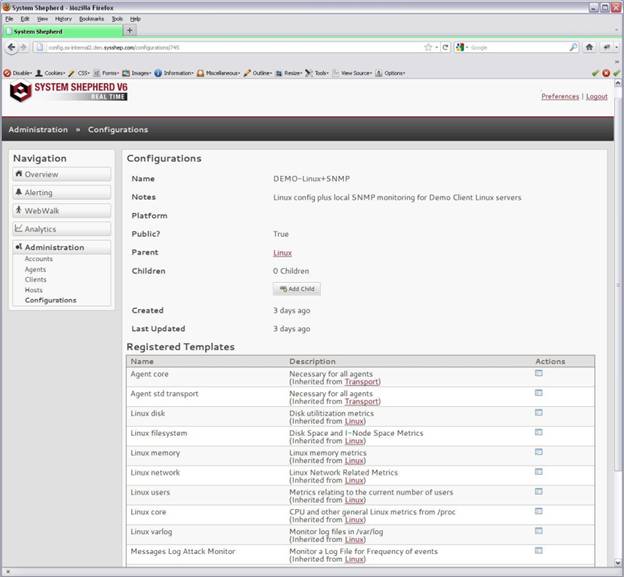624x577 pixels.
Task: Go back with browser back arrow
Action: tap(12, 47)
